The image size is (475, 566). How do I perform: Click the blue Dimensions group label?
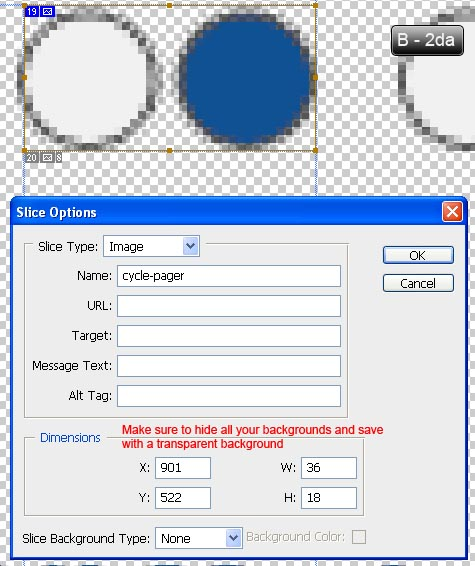[70, 437]
